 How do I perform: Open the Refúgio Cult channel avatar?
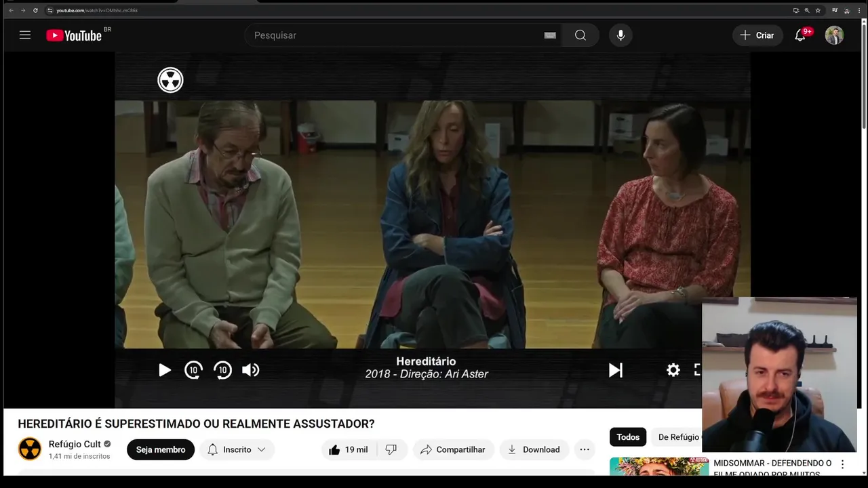tap(30, 449)
